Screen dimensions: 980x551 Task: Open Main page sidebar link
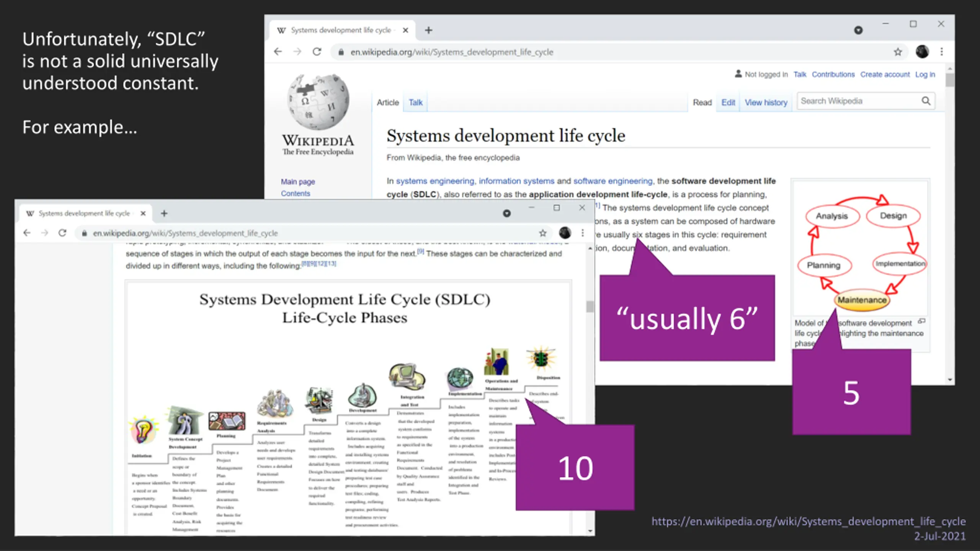coord(298,181)
